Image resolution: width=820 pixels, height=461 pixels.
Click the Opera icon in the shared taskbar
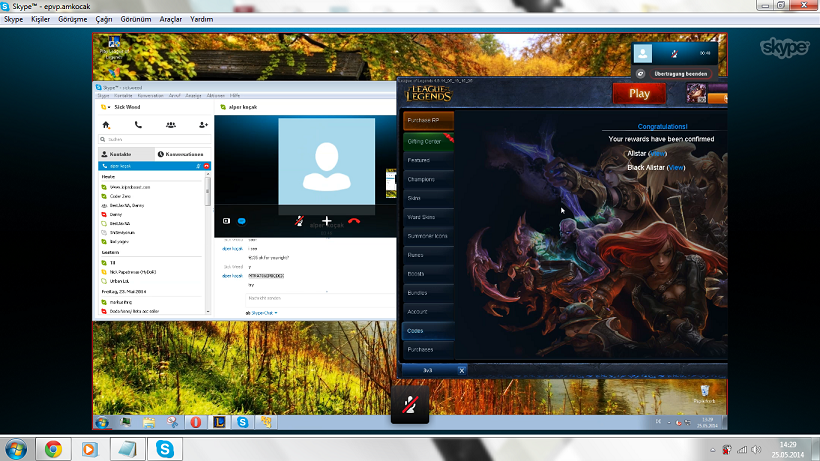point(196,422)
